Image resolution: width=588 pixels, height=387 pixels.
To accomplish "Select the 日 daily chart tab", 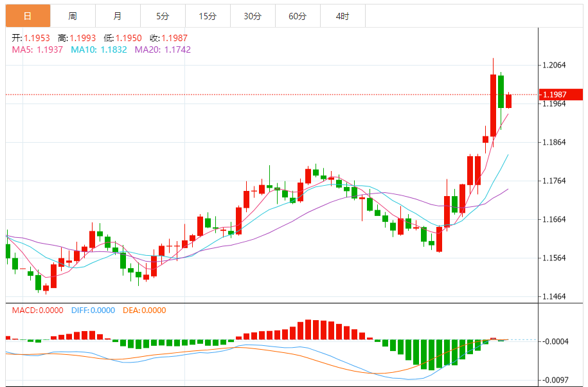I will [28, 16].
